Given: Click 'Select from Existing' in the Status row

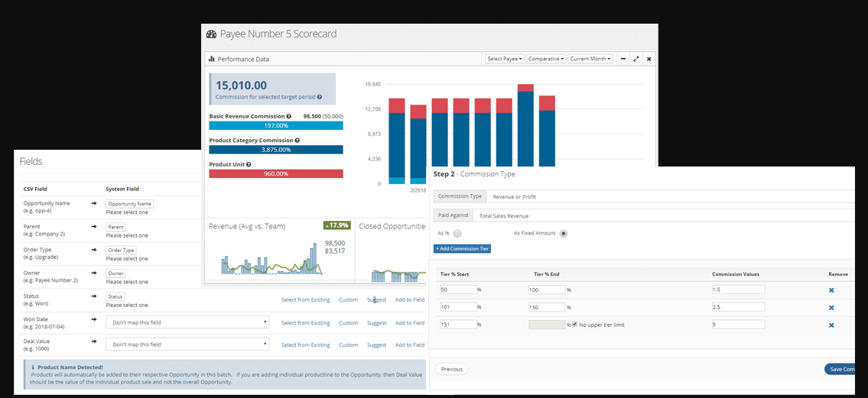Looking at the screenshot, I should tap(305, 300).
